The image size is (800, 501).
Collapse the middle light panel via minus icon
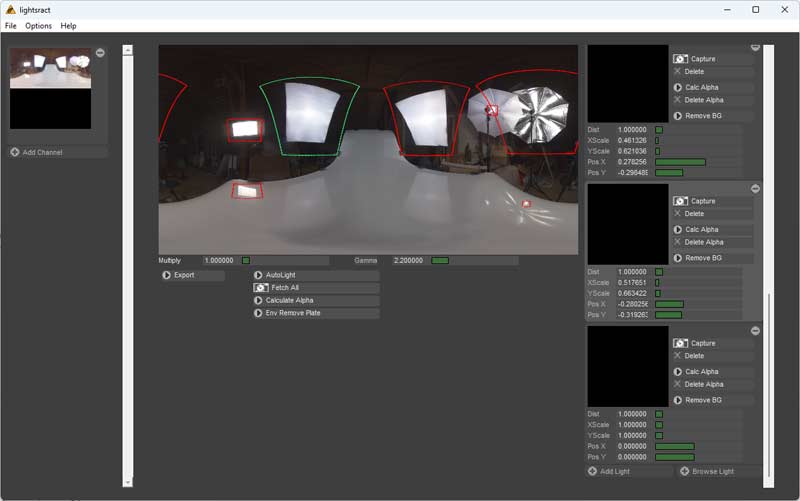pos(755,189)
